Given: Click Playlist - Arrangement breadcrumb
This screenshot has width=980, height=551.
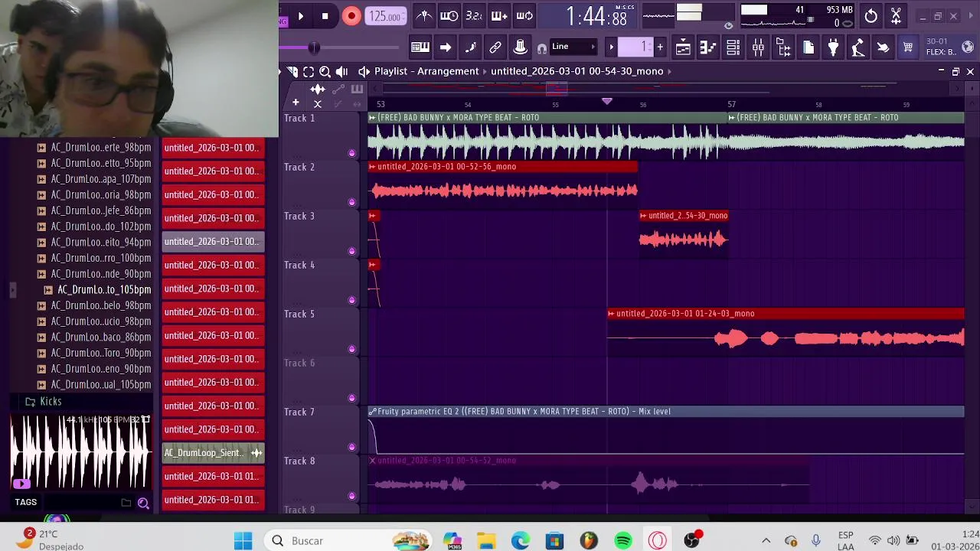Looking at the screenshot, I should (x=426, y=71).
